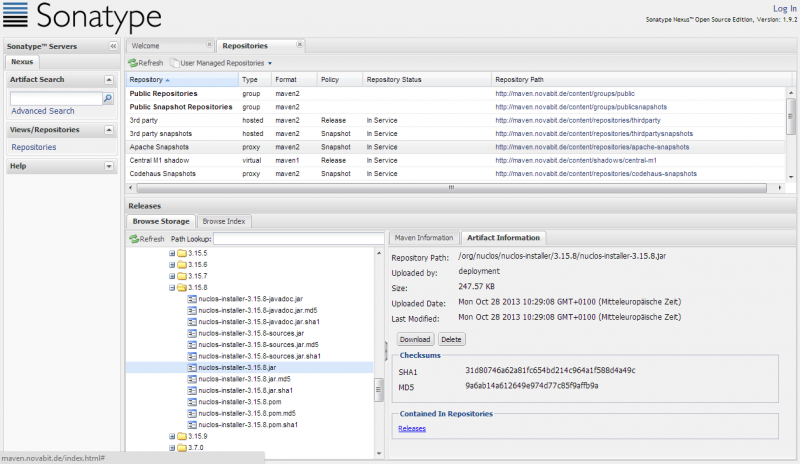800x464 pixels.
Task: Download the selected artifact
Action: point(415,339)
